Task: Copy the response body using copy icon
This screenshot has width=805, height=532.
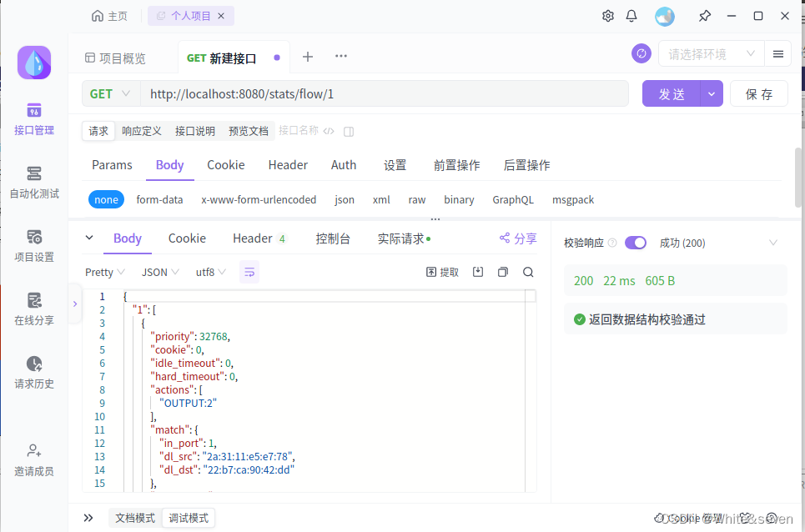Action: tap(503, 272)
